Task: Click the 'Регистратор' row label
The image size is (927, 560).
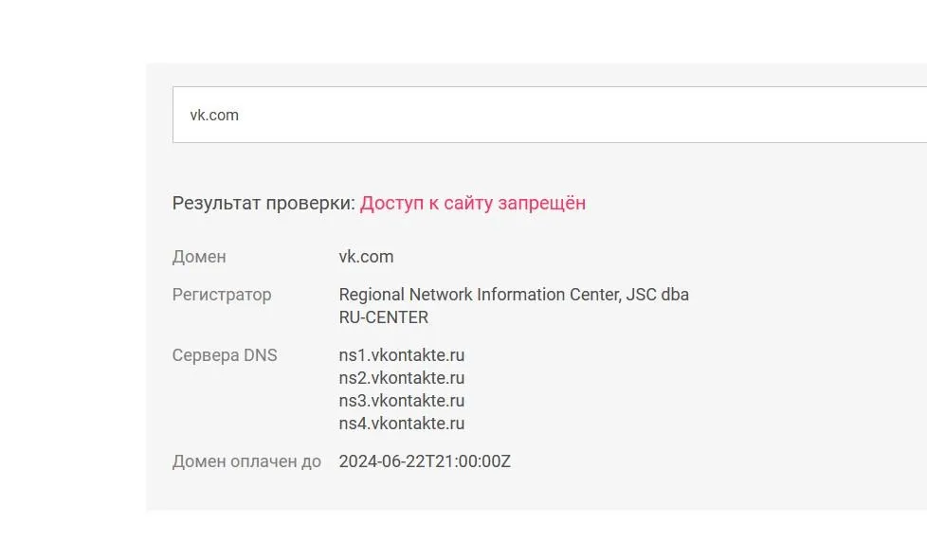Action: (x=221, y=295)
